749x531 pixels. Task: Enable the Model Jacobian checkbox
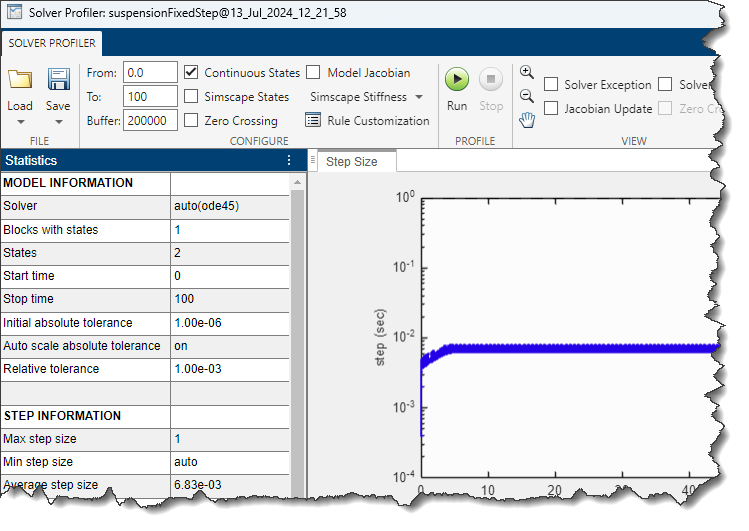pos(313,73)
